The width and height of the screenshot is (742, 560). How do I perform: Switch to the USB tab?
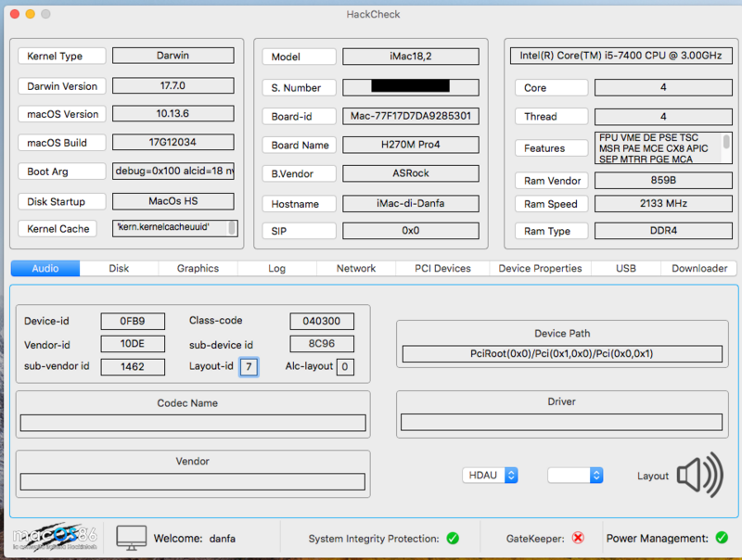626,268
